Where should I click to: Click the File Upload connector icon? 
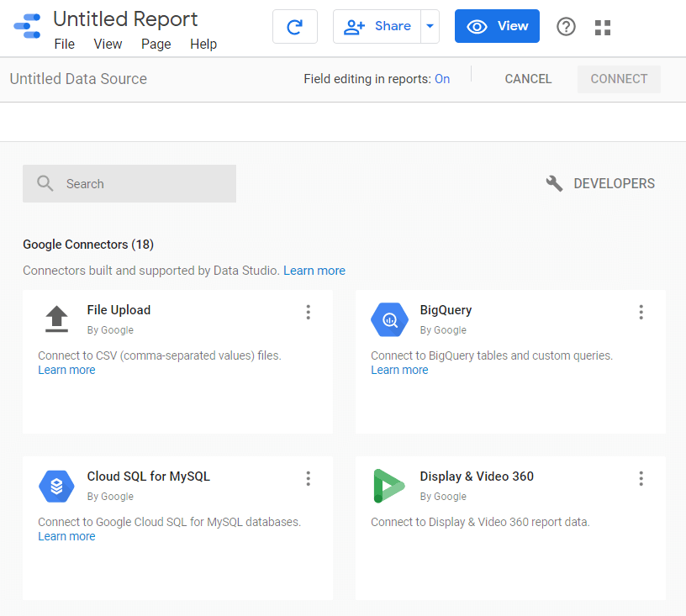coord(56,319)
